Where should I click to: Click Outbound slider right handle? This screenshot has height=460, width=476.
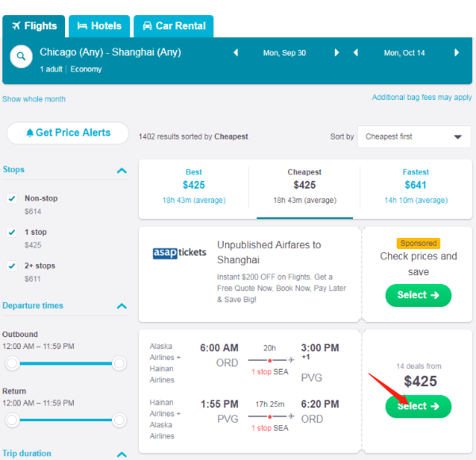click(119, 363)
